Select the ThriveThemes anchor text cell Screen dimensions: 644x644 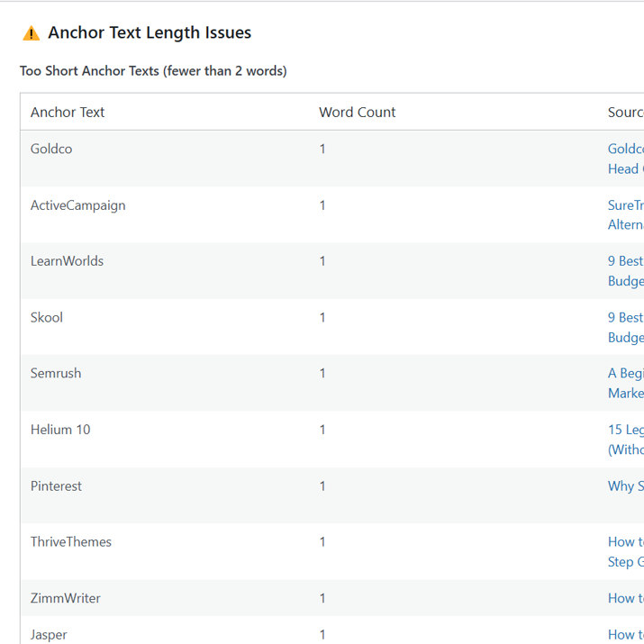click(71, 542)
